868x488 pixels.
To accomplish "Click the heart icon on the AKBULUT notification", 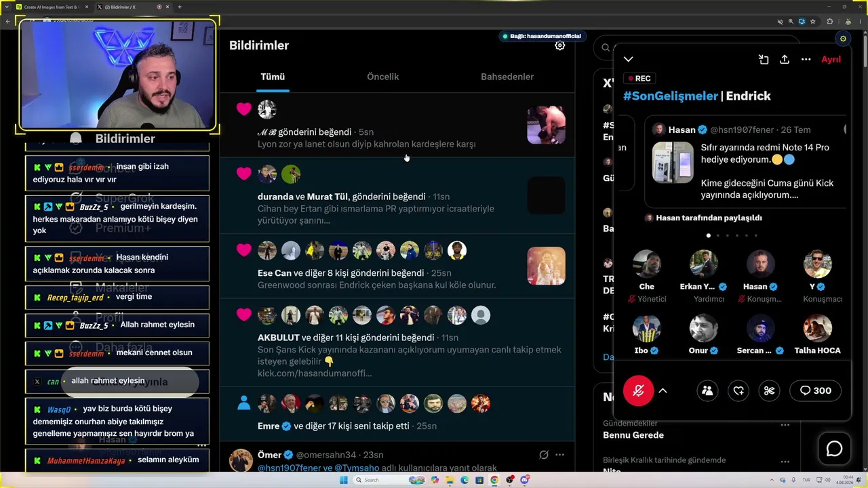I will pos(244,315).
